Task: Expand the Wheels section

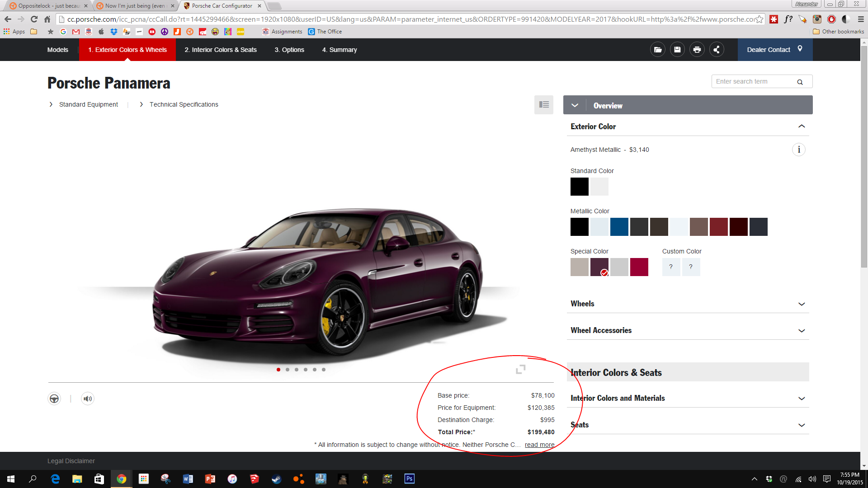Action: [x=802, y=304]
